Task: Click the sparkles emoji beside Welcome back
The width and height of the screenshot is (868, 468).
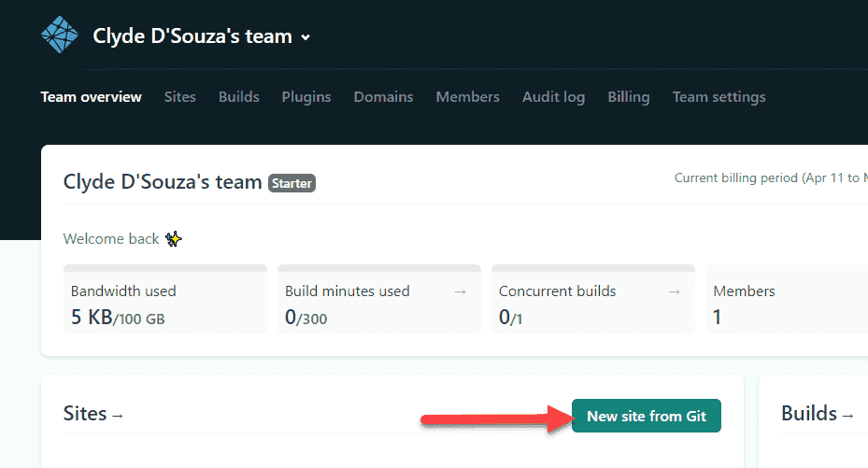Action: coord(173,239)
